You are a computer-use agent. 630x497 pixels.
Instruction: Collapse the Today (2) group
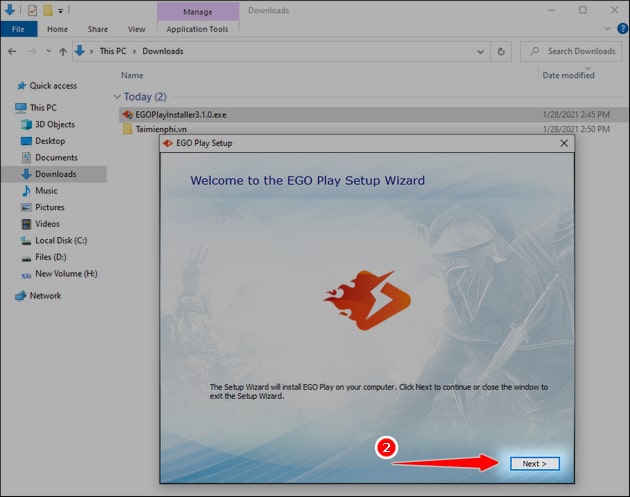[x=117, y=96]
